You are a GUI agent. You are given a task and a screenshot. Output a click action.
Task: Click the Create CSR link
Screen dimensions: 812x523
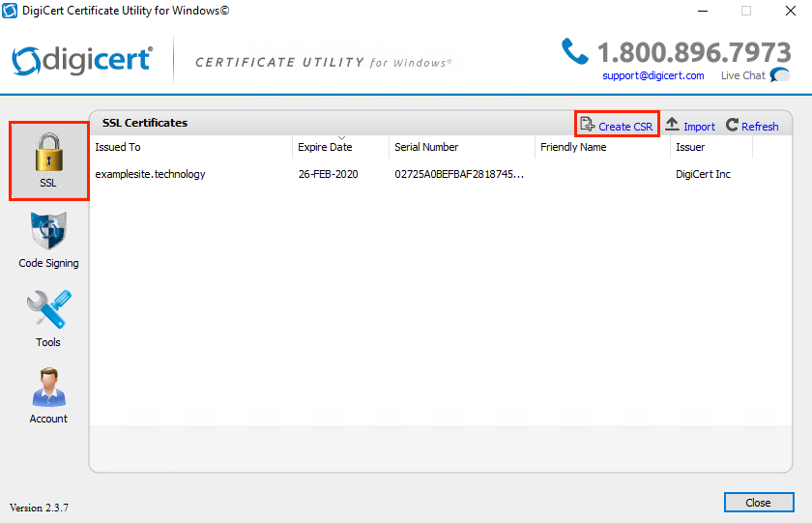(x=625, y=127)
